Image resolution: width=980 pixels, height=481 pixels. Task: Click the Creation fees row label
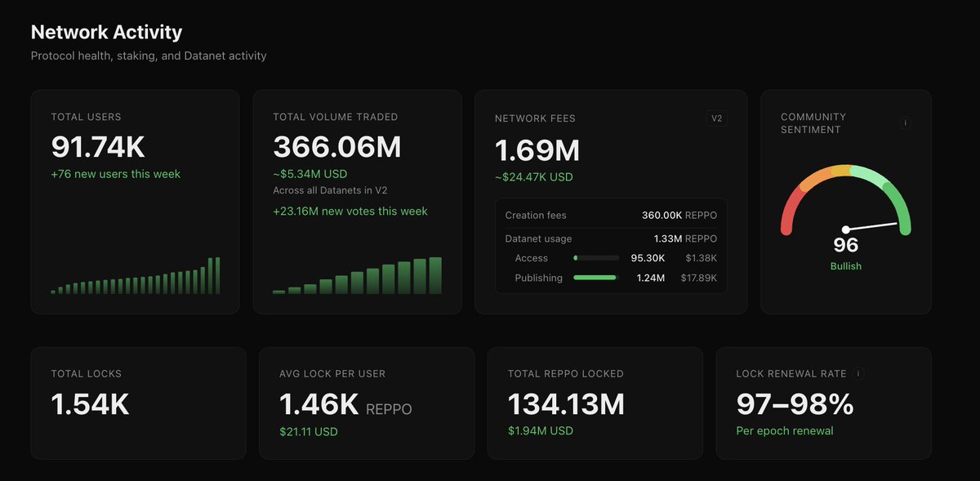pyautogui.click(x=536, y=216)
